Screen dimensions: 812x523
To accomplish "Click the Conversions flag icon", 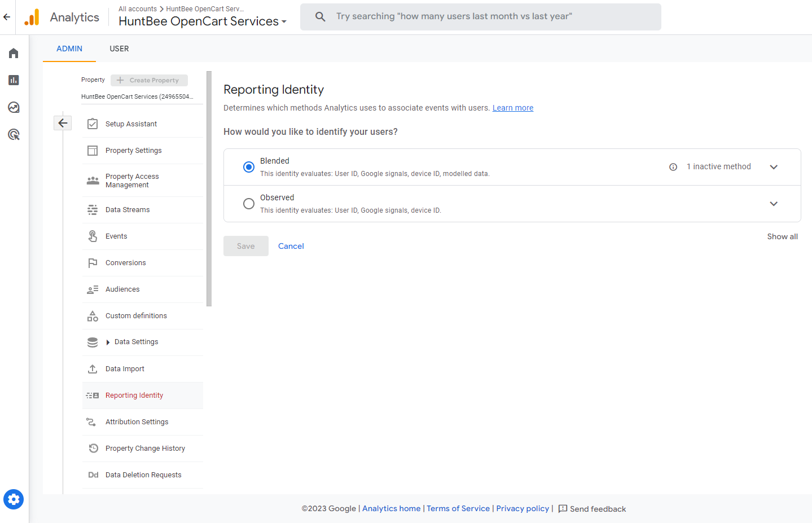I will [x=93, y=263].
